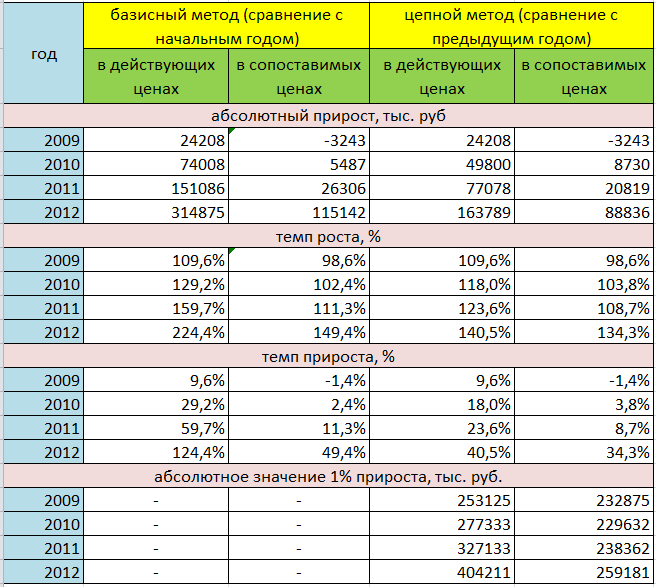The width and height of the screenshot is (656, 587).
Task: Pick the cell showing 40,5%
Action: pos(442,452)
